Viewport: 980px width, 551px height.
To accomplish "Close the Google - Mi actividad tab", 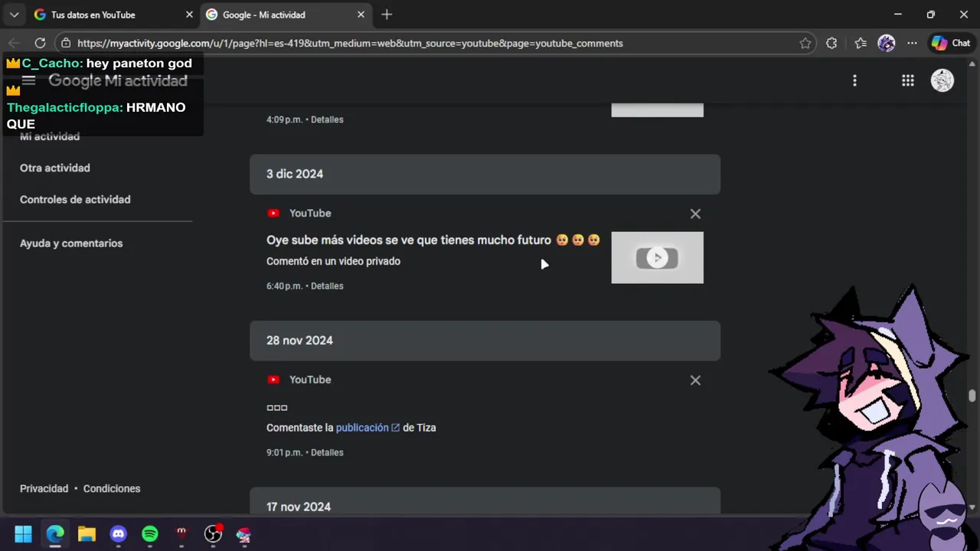I will 361,15.
